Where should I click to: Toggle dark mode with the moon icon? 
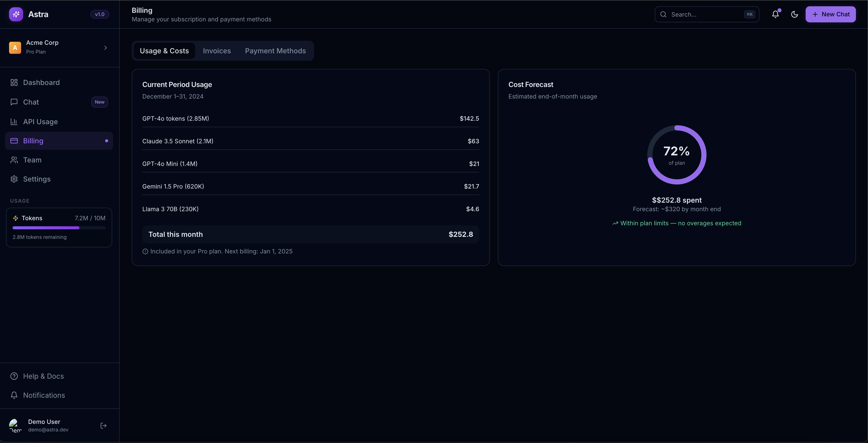click(x=795, y=14)
